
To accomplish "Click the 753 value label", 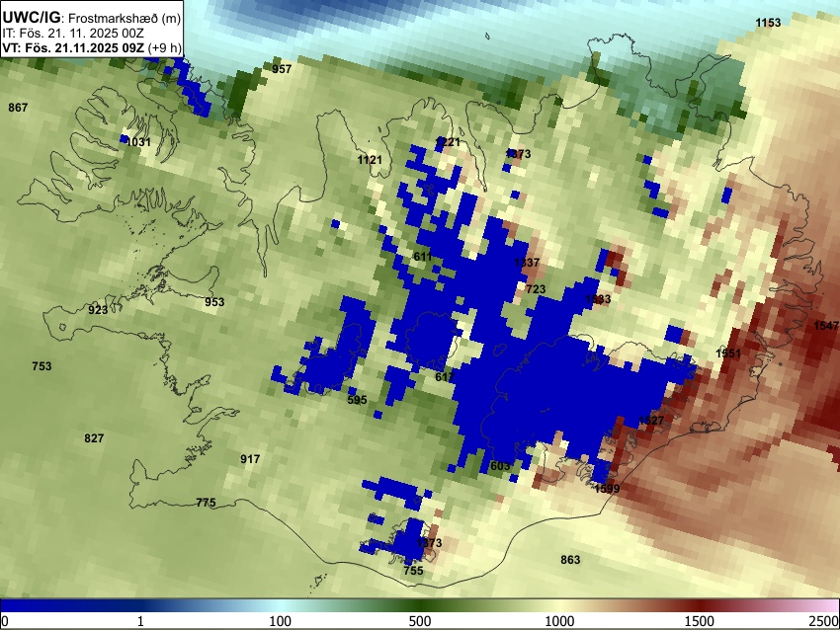I will [42, 366].
